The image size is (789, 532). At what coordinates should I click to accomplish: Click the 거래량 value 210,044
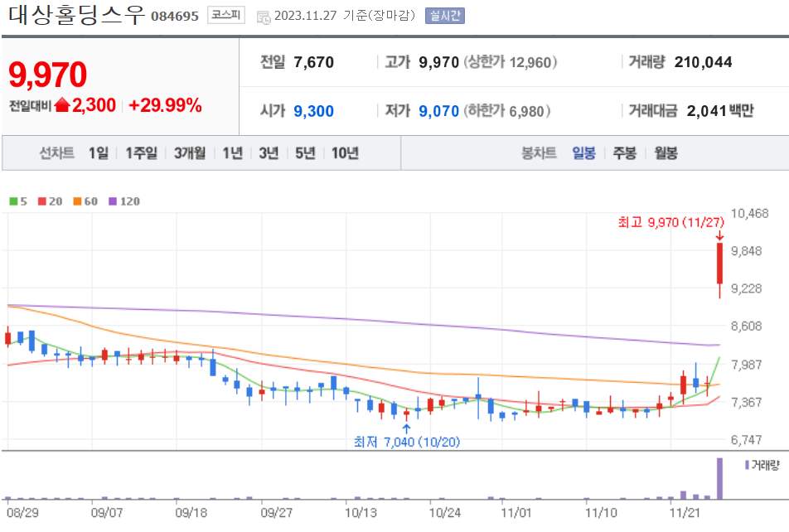[x=703, y=62]
